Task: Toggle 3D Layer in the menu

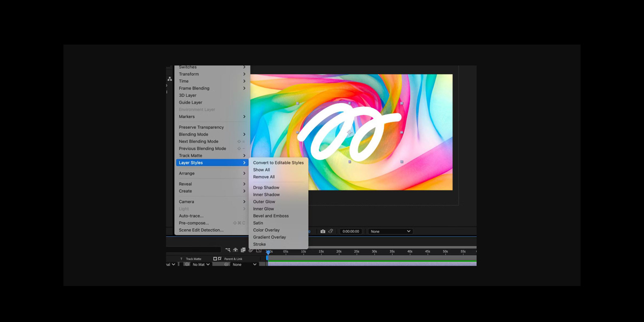Action: (191, 95)
